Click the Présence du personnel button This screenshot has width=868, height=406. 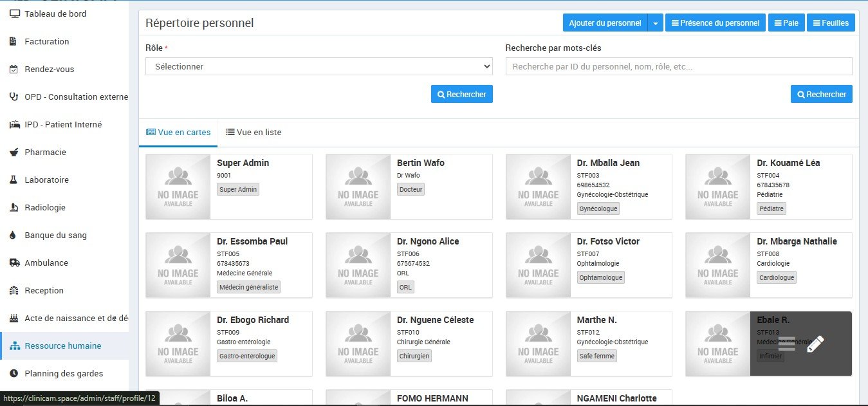point(715,23)
